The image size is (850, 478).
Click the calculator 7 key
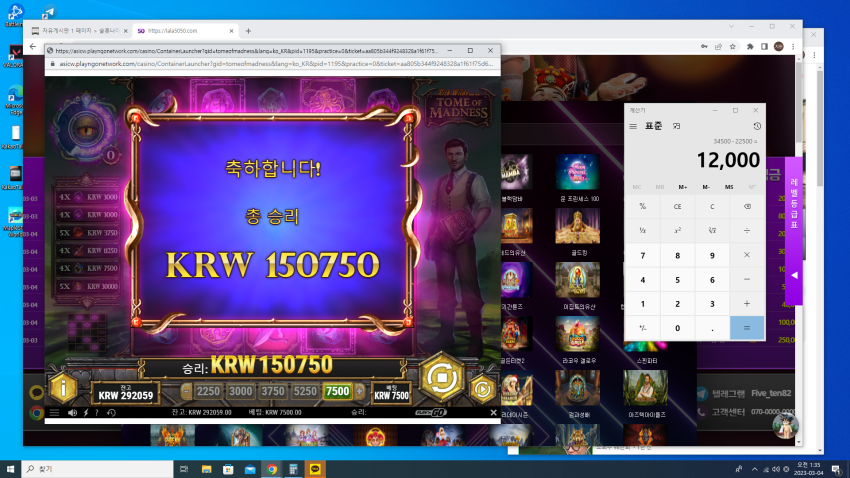click(x=642, y=255)
